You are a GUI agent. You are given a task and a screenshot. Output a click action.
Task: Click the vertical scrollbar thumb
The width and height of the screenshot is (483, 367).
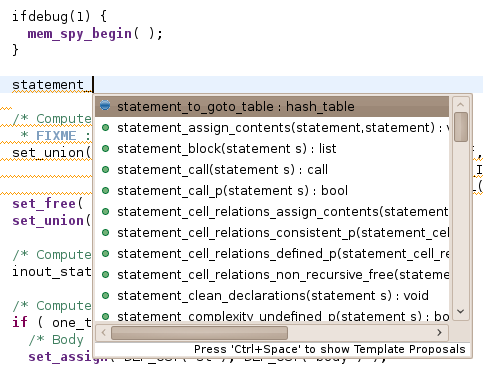pos(461,127)
